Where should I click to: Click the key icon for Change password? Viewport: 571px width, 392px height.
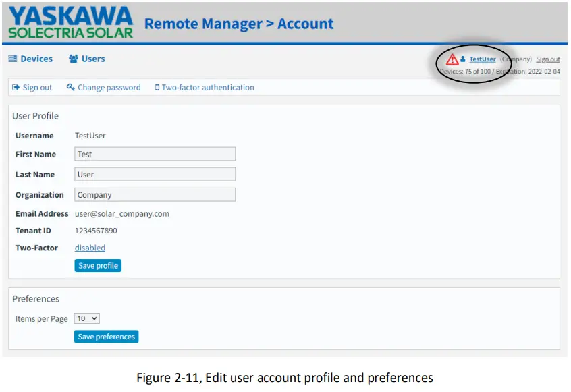(x=71, y=87)
